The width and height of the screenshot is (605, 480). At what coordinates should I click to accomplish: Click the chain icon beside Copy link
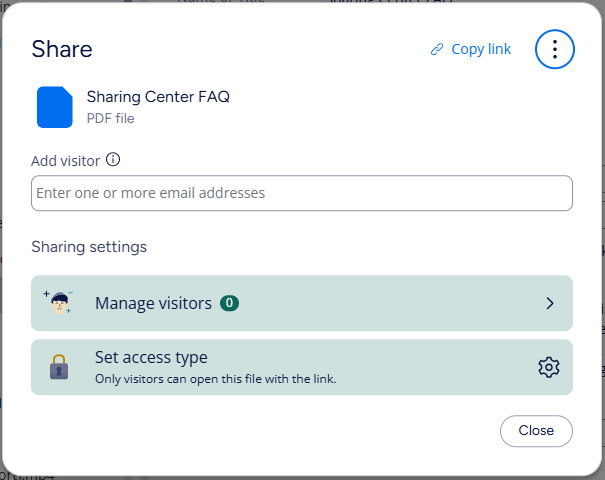(x=437, y=50)
